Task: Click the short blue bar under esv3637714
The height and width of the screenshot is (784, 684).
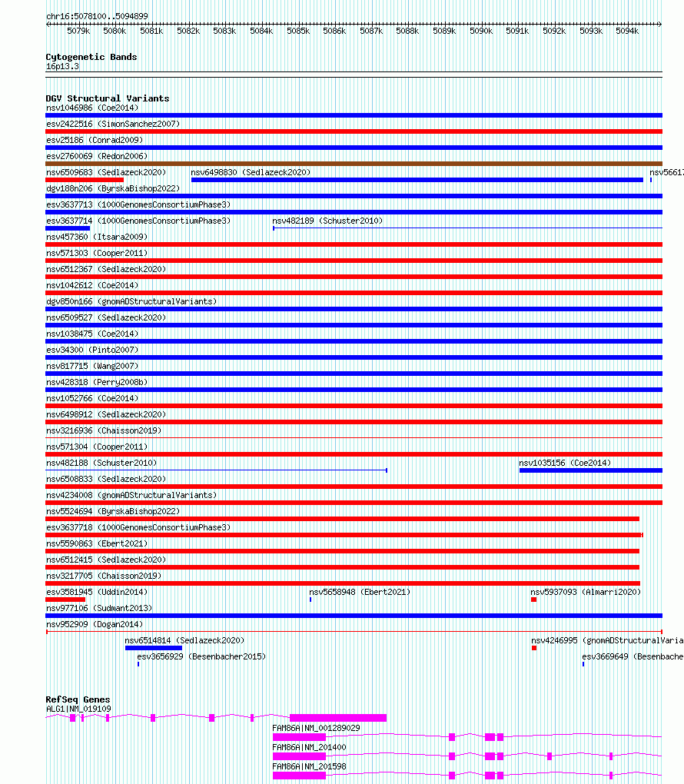Action: (68, 228)
